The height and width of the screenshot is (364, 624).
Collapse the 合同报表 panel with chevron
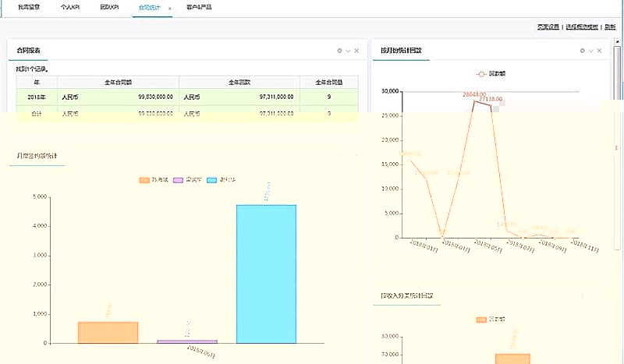(348, 51)
